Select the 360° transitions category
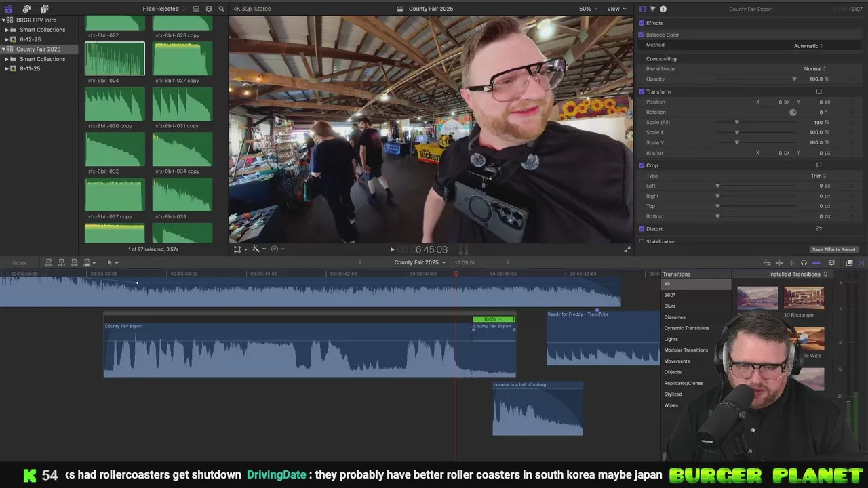Screen dimensions: 868x488 670,295
